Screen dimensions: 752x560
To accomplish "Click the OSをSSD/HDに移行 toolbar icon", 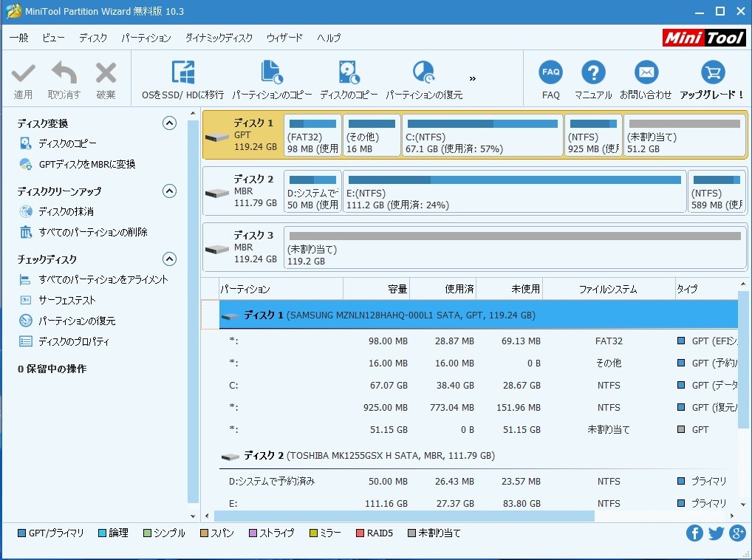I will click(182, 73).
